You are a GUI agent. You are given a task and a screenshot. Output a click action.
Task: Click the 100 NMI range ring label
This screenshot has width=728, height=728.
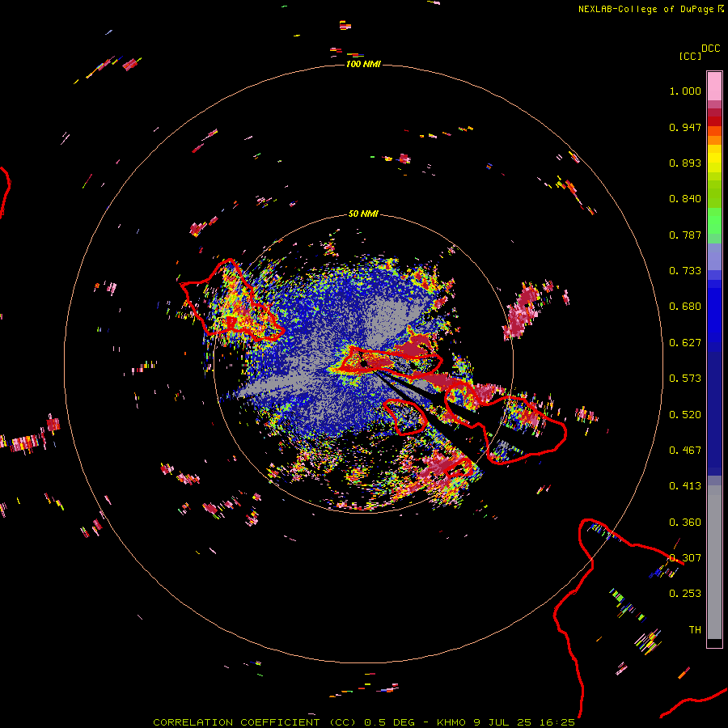(363, 64)
